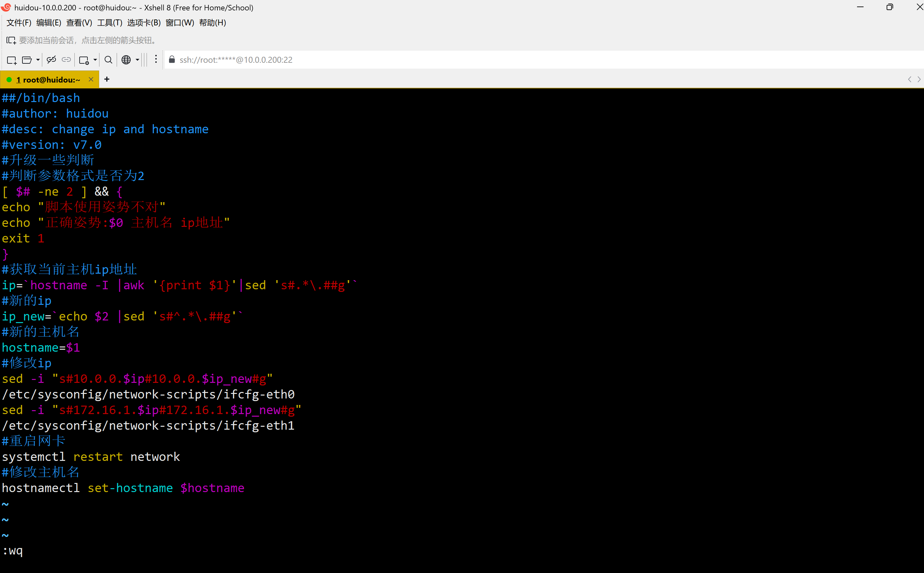Screen dimensions: 924x573
Task: Expand the properties icon dropdown arrow
Action: pyautogui.click(x=95, y=60)
